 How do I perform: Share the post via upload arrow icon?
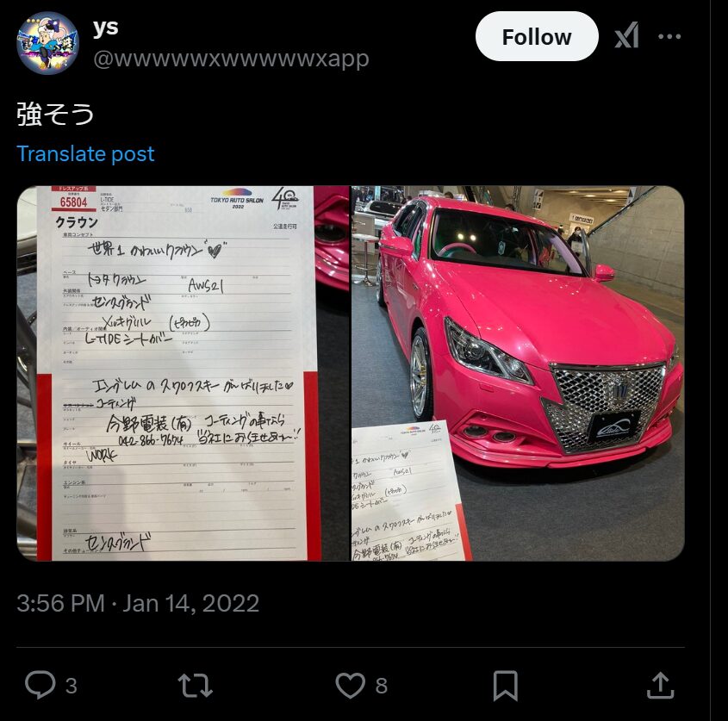[660, 686]
